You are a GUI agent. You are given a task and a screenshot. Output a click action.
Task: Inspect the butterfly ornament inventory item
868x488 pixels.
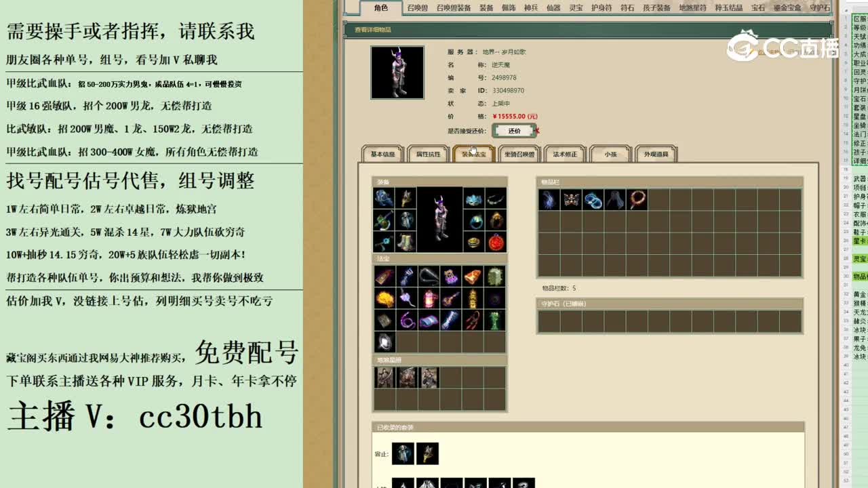pos(571,199)
